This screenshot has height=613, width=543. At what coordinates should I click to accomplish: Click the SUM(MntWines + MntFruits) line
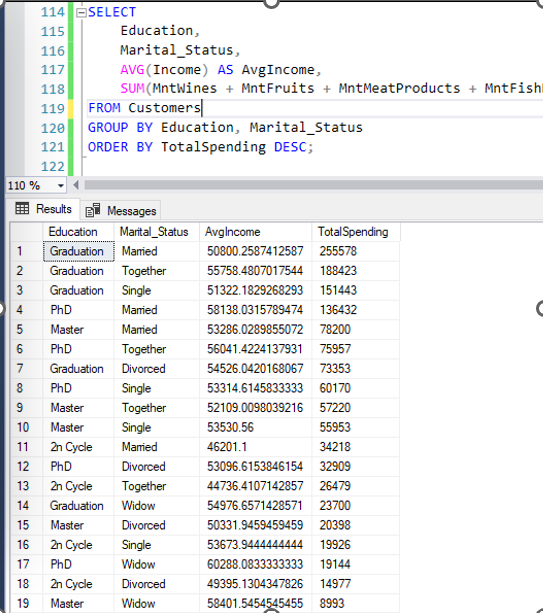[x=332, y=89]
